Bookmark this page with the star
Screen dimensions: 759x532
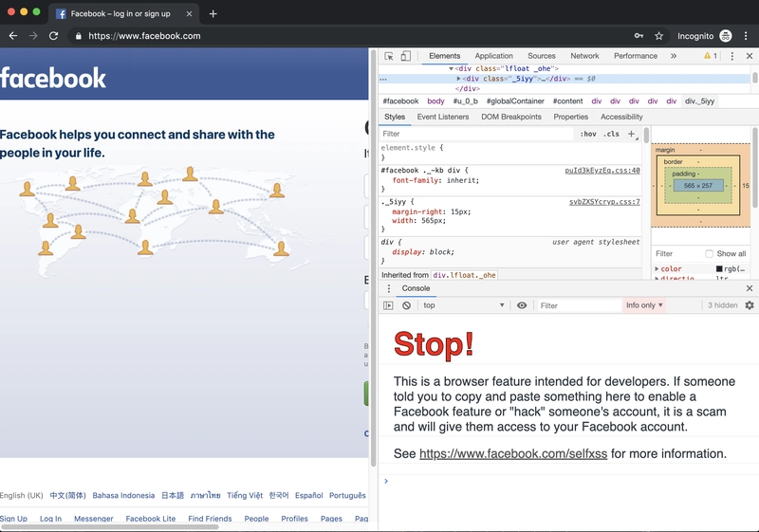[658, 36]
